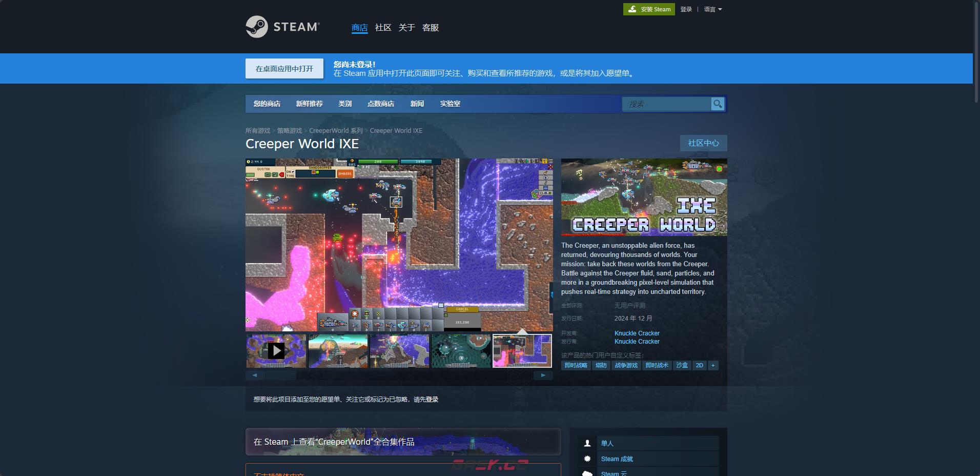
Task: Open the CreeperWorld franchise banner
Action: pyautogui.click(x=403, y=442)
